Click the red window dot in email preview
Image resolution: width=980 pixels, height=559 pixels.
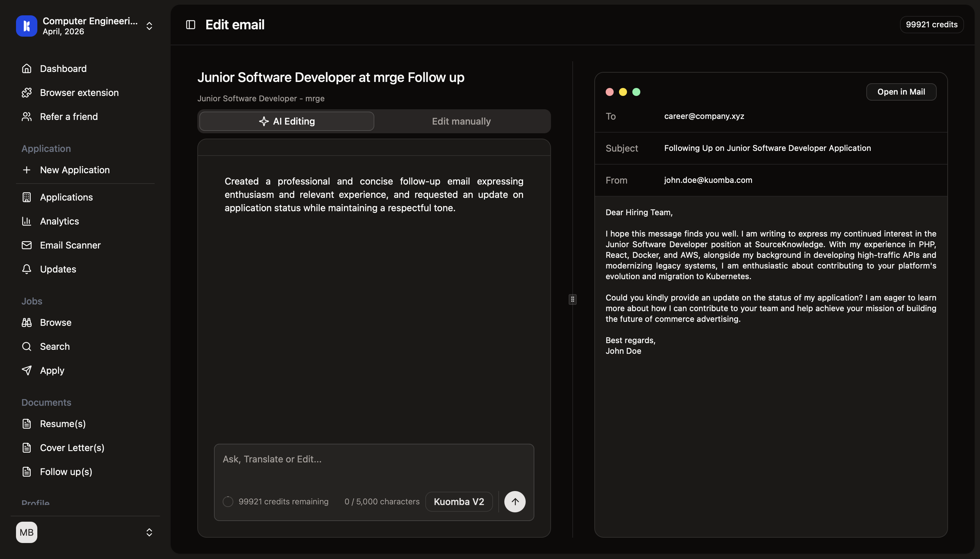point(610,92)
